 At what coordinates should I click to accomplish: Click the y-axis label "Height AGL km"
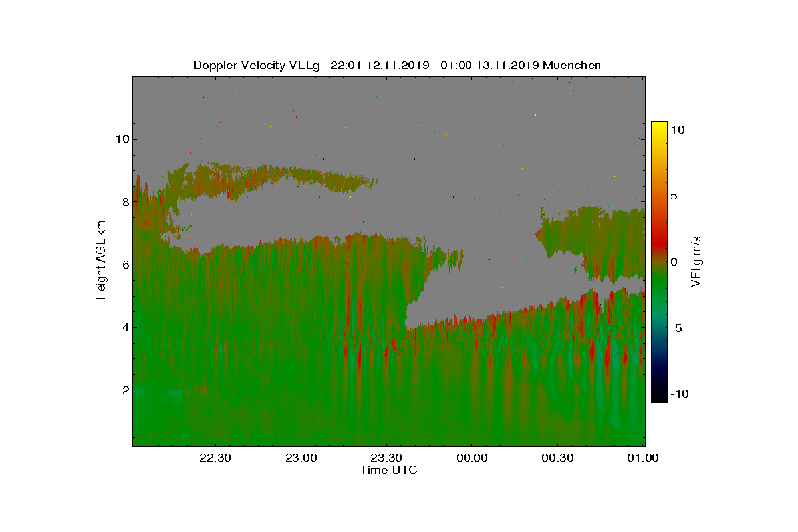[x=101, y=261]
